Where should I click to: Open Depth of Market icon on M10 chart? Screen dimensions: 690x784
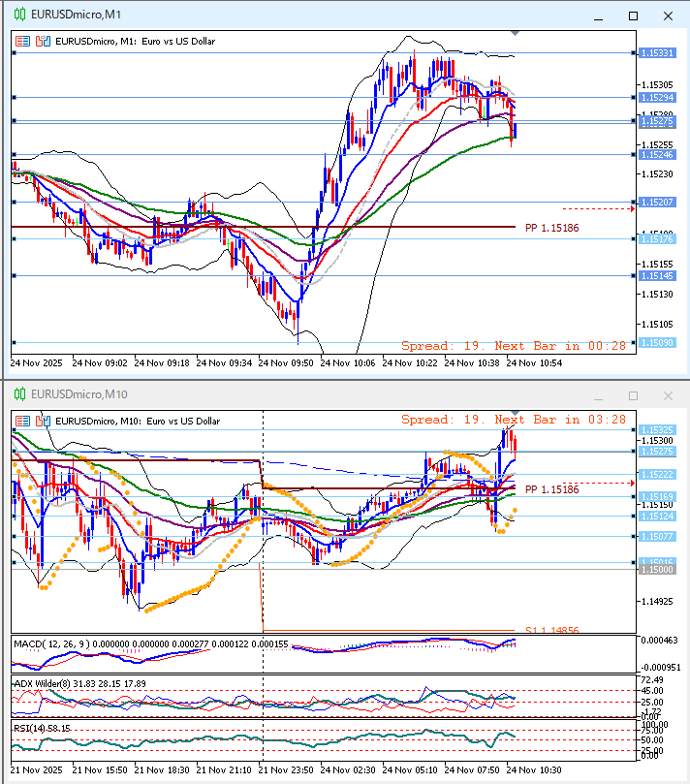point(43,421)
